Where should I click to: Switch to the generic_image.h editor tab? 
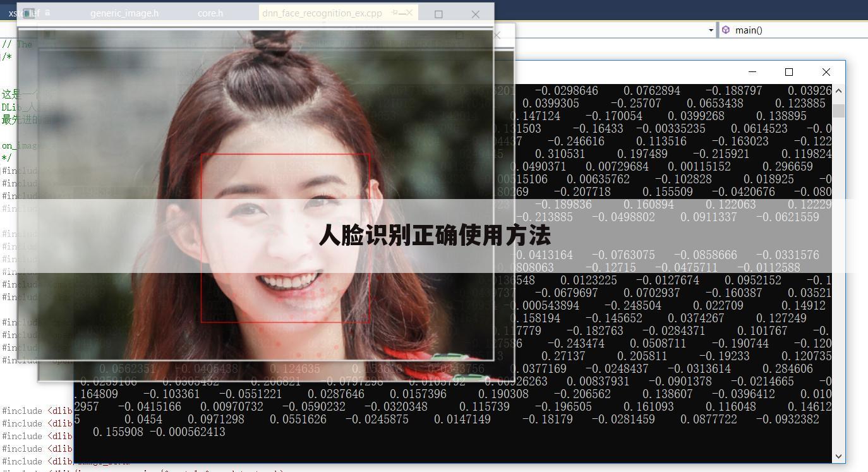[x=124, y=13]
